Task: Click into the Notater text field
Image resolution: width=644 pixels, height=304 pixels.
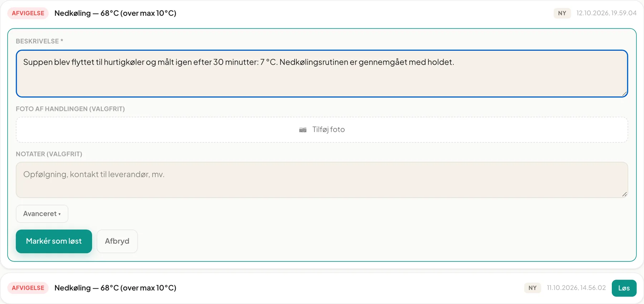Action: [x=322, y=180]
